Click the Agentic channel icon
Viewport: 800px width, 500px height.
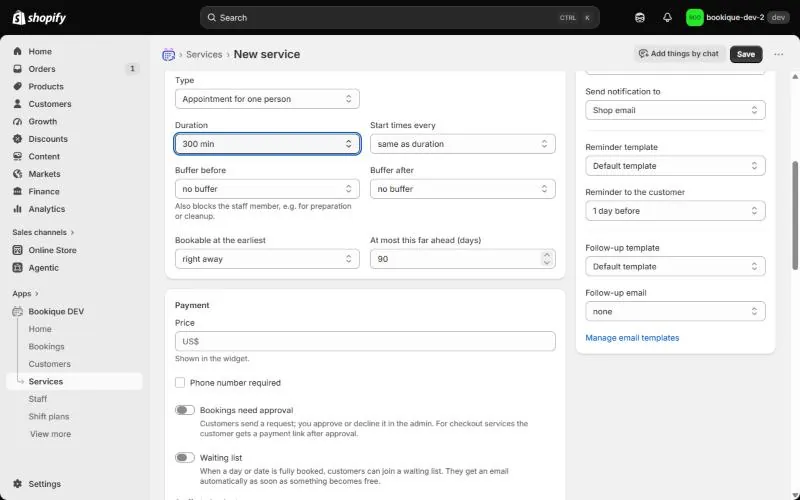[x=18, y=267]
